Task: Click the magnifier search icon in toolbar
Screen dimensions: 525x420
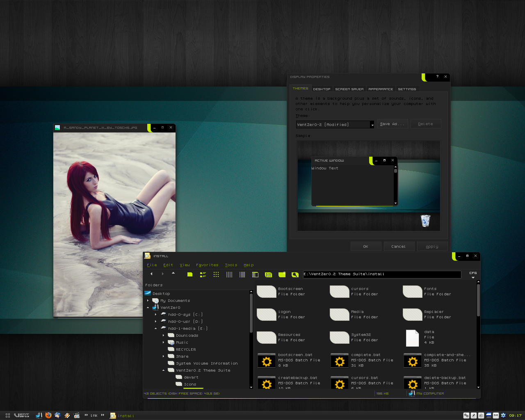Action: (x=295, y=274)
